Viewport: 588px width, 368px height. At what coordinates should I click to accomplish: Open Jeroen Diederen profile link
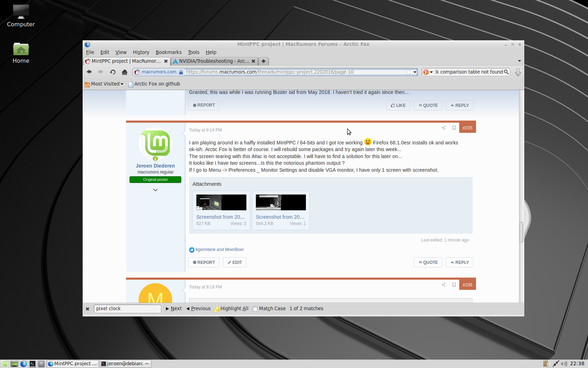tap(155, 166)
